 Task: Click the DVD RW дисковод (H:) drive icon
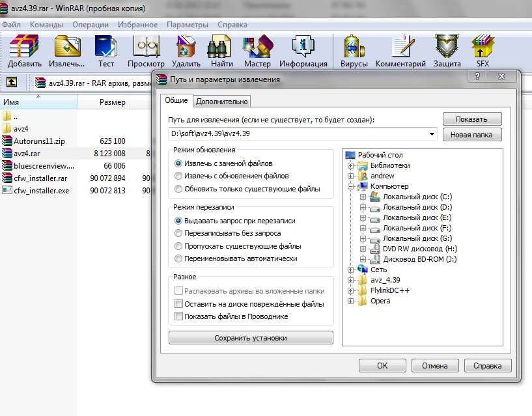(375, 249)
